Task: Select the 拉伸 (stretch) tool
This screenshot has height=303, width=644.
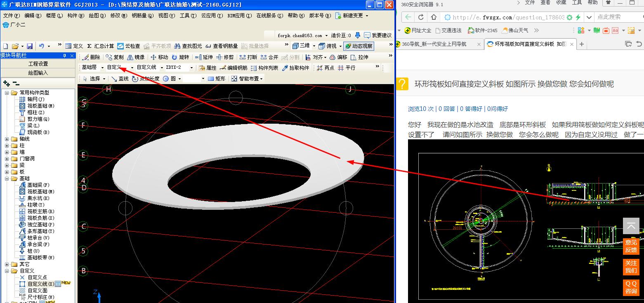Action: [x=359, y=57]
